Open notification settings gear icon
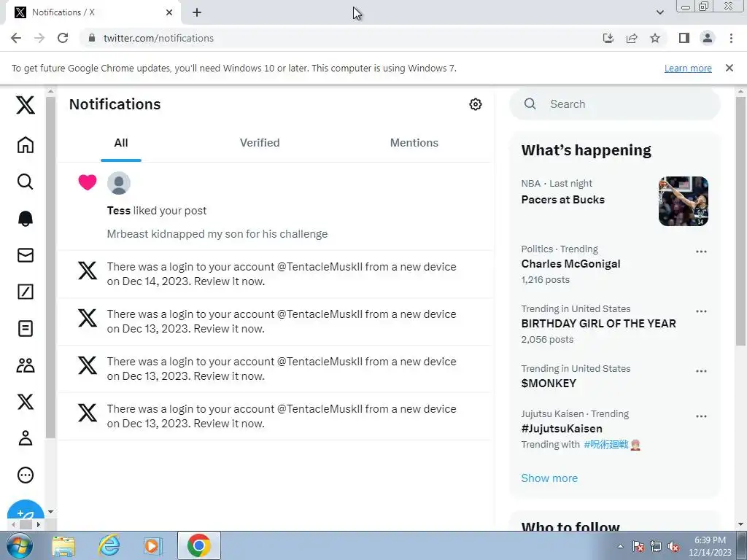 coord(476,104)
